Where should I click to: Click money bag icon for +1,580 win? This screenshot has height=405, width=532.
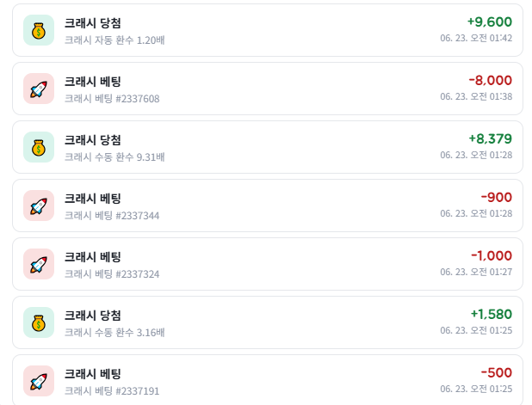tap(39, 322)
